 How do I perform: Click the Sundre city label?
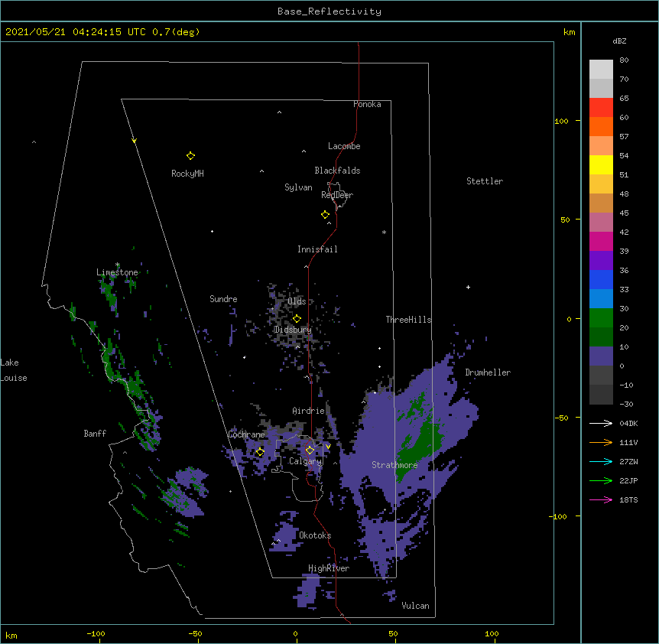tap(223, 299)
